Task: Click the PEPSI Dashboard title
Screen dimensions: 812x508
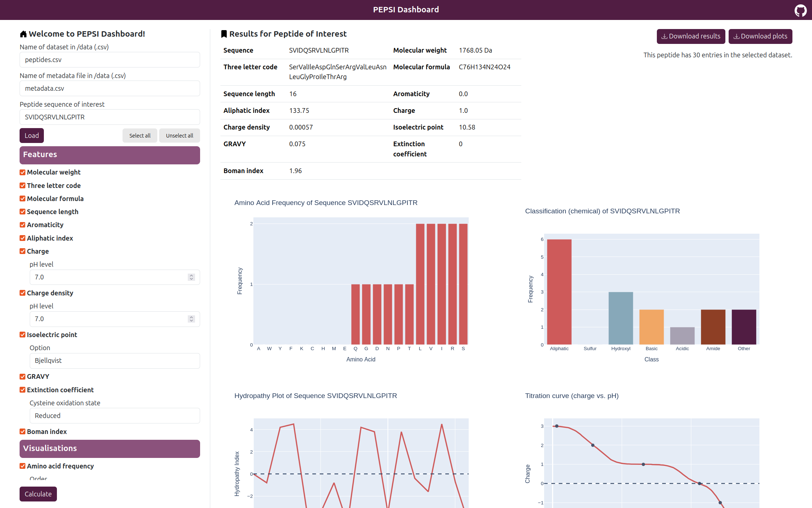Action: tap(406, 10)
